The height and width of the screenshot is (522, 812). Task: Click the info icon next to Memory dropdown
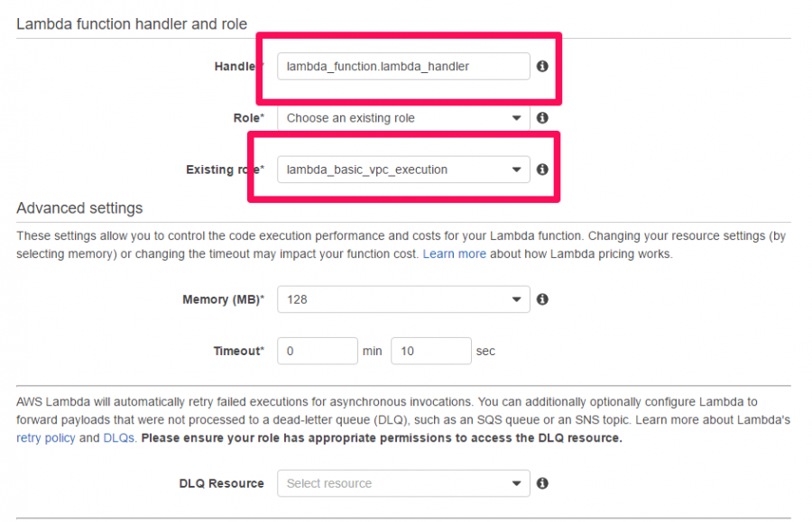pyautogui.click(x=542, y=299)
